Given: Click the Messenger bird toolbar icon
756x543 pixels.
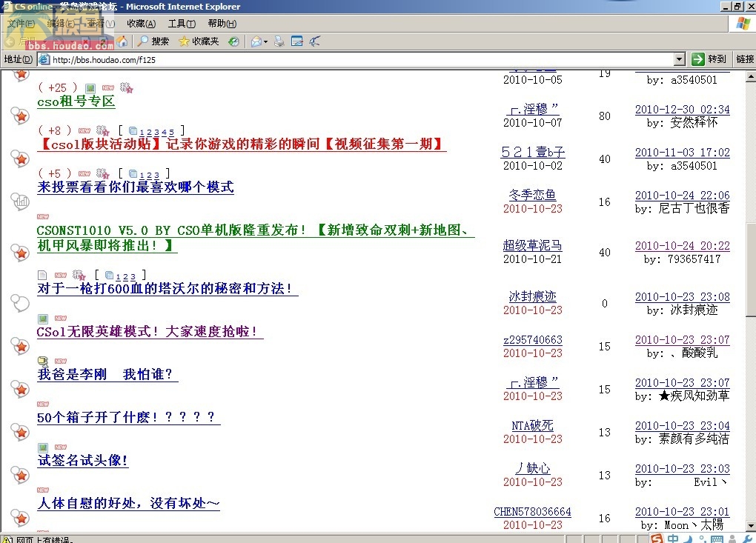Looking at the screenshot, I should click(315, 41).
